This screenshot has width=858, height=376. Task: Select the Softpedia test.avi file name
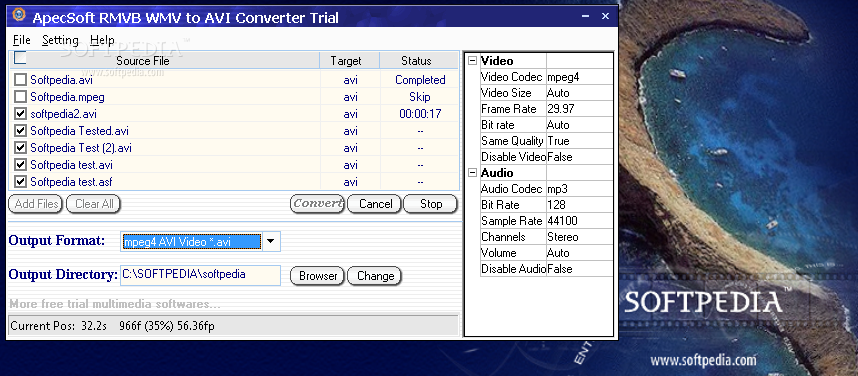(x=71, y=165)
